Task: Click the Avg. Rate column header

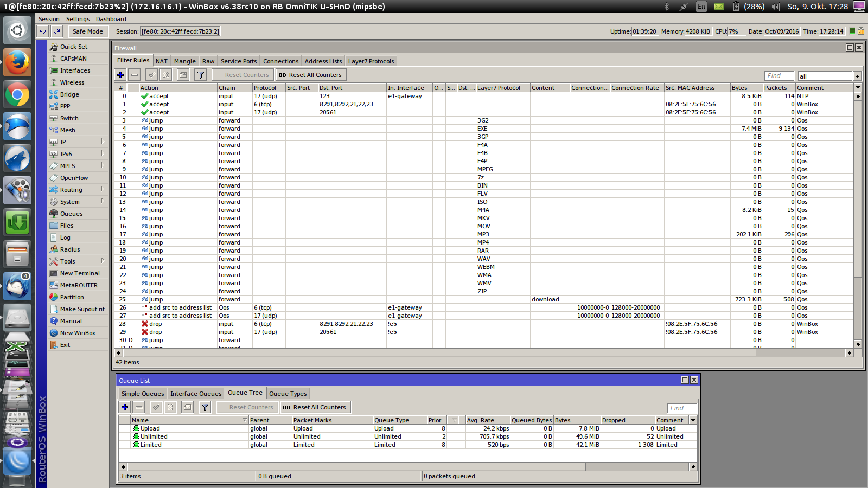Action: pyautogui.click(x=488, y=420)
